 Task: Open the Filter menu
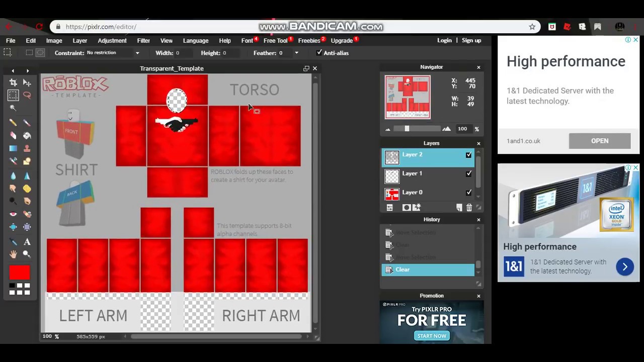143,41
